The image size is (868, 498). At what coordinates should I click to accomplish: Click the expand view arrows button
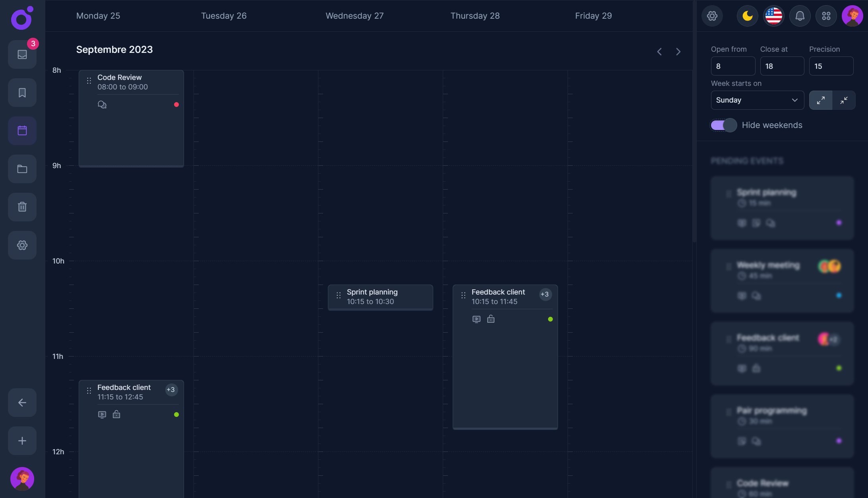click(x=821, y=100)
